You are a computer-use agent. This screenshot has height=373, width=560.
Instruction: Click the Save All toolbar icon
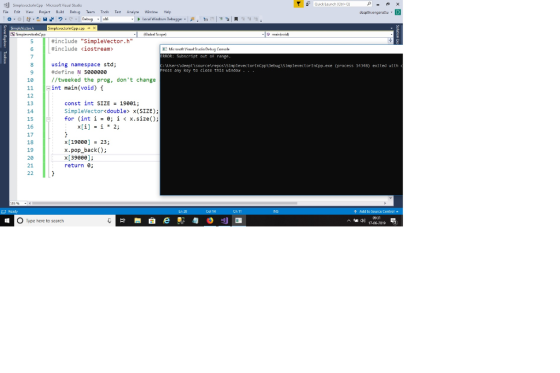pos(51,19)
